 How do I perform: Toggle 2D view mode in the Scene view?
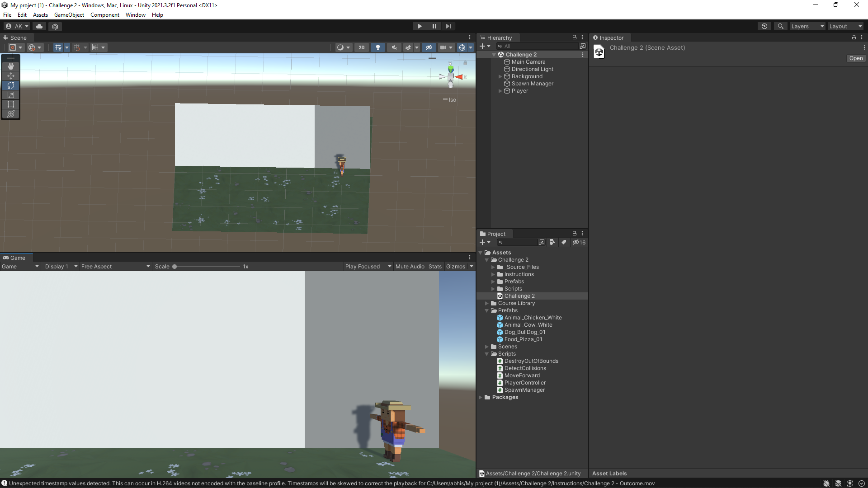361,47
